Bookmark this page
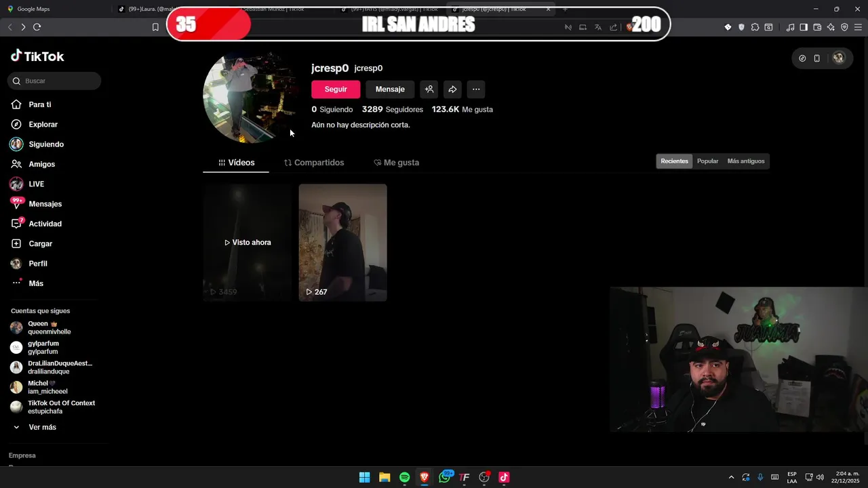Screen dimensions: 868x488 155,27
